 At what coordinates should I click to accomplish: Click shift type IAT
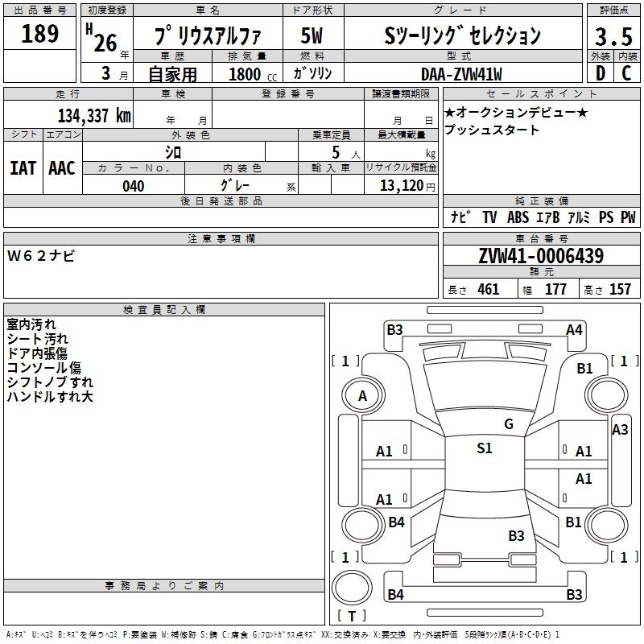[x=23, y=168]
